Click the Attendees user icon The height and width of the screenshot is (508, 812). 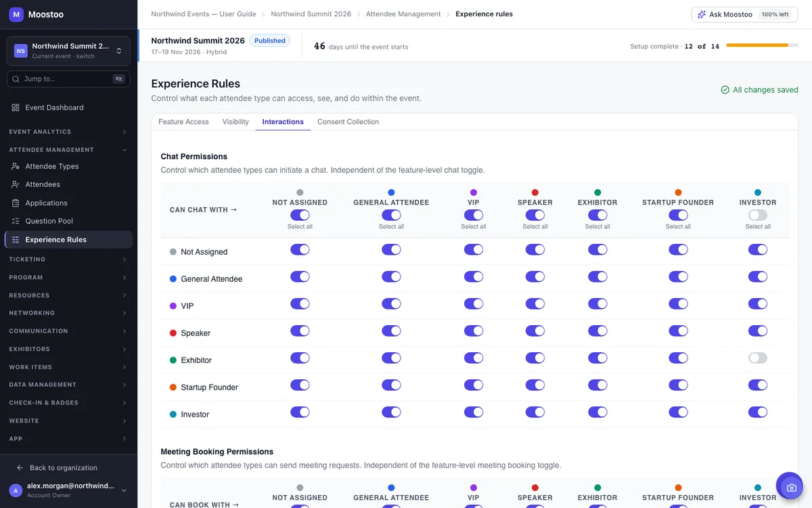click(16, 184)
